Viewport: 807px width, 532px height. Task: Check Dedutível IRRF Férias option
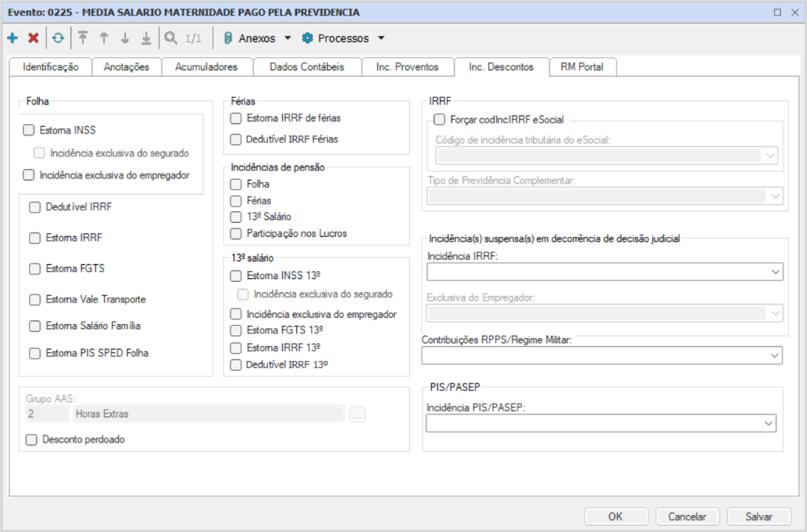click(x=236, y=139)
